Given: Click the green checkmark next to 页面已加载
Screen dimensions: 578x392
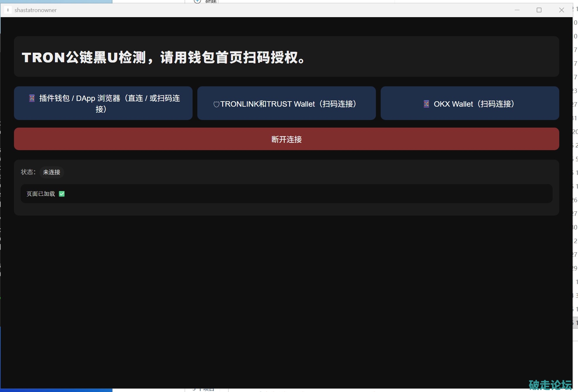Looking at the screenshot, I should point(62,194).
